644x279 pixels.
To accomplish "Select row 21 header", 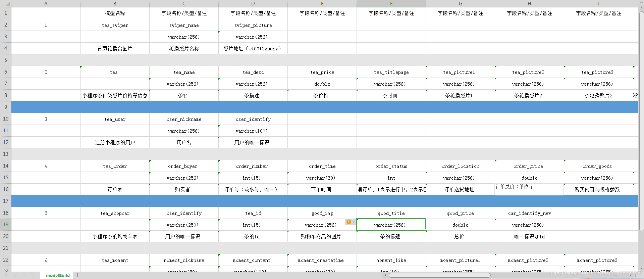I will 6,248.
